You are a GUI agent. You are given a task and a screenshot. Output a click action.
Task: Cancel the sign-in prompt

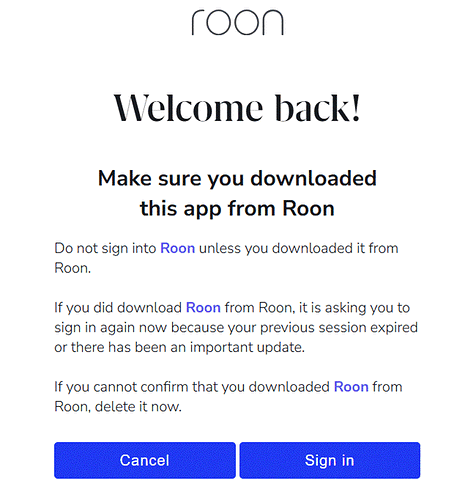(145, 460)
